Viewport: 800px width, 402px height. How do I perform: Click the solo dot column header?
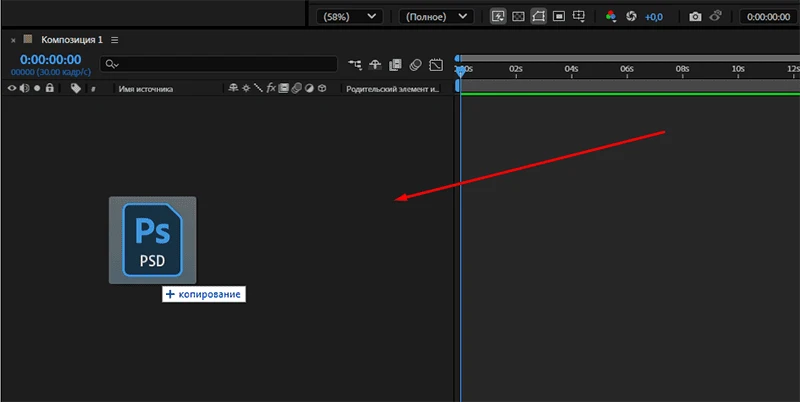37,88
